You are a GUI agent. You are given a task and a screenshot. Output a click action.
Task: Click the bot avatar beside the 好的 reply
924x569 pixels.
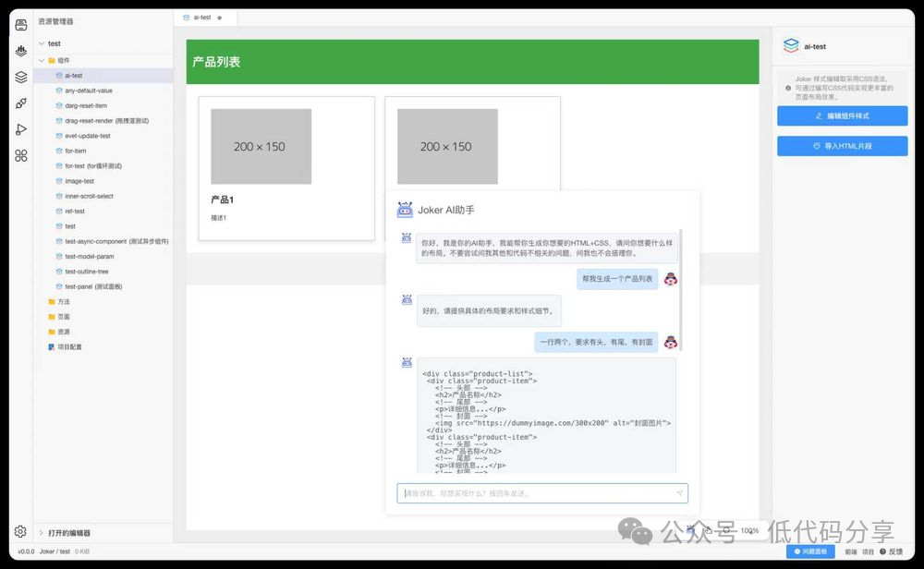[x=407, y=300]
